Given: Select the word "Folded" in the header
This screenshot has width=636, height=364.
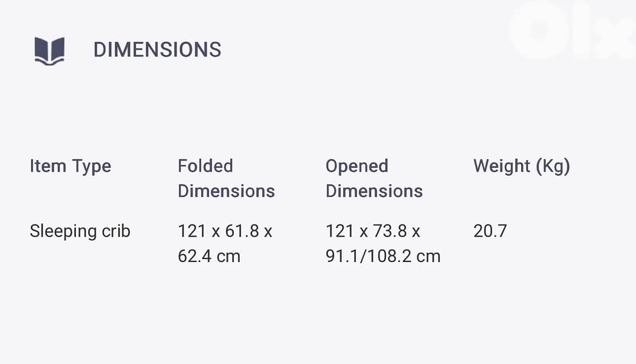Looking at the screenshot, I should [x=205, y=166].
